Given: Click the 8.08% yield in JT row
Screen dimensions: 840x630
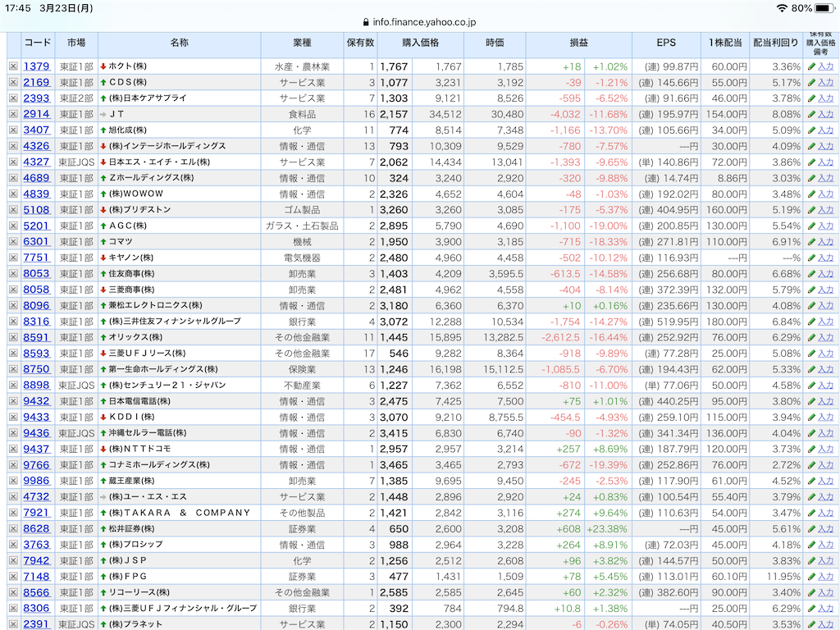Looking at the screenshot, I should (786, 114).
